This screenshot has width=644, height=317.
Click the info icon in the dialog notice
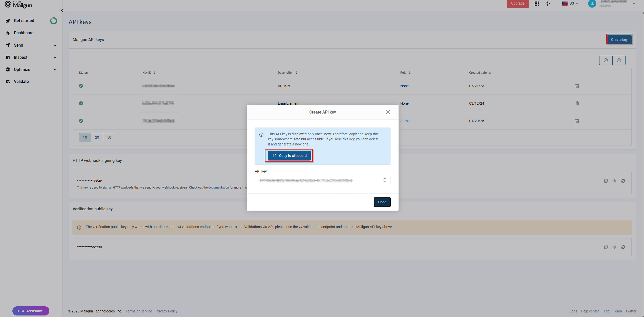click(x=261, y=135)
